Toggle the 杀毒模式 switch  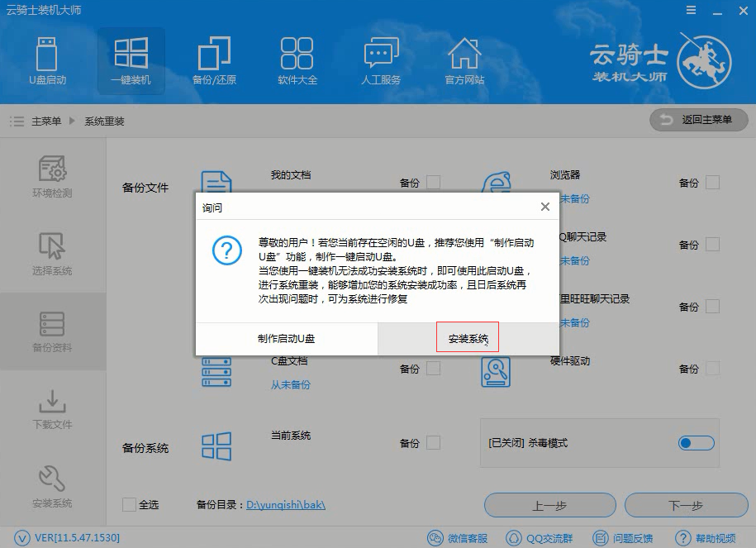click(x=696, y=444)
